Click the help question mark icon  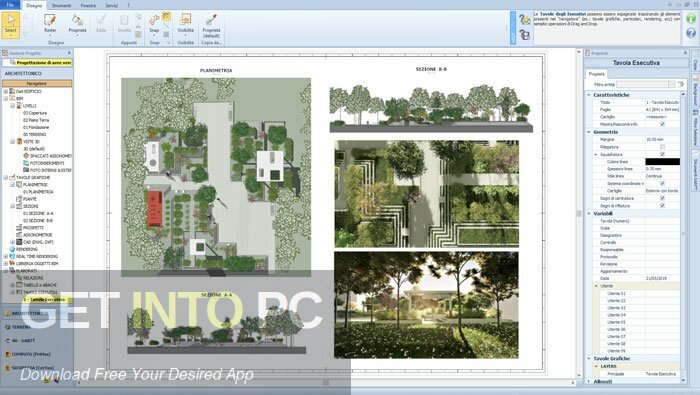click(691, 33)
